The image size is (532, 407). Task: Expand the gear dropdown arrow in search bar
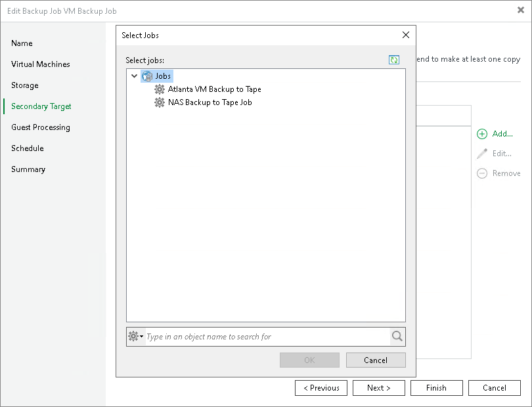pos(141,336)
